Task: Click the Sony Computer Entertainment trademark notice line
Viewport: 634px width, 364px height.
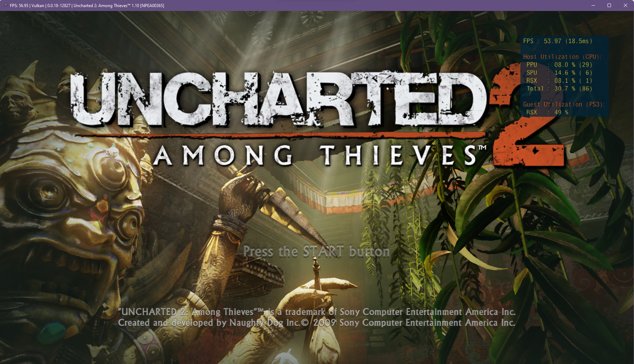Action: click(317, 312)
